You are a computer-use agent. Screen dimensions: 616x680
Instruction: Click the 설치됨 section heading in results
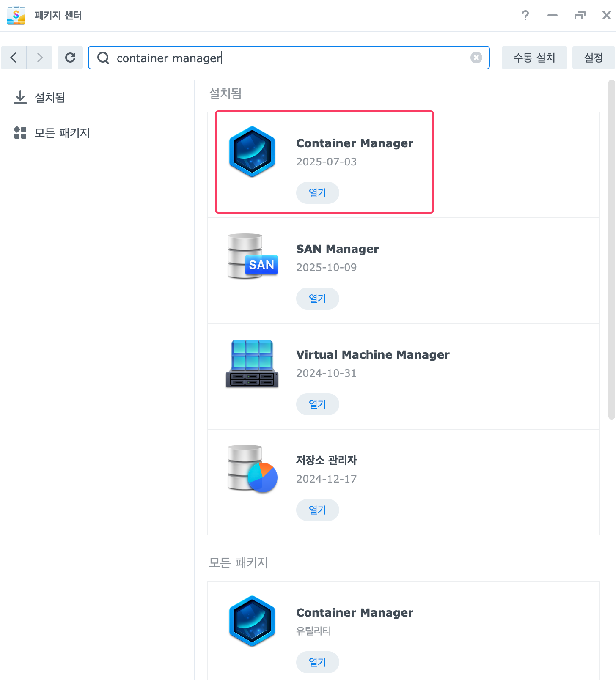pos(225,93)
